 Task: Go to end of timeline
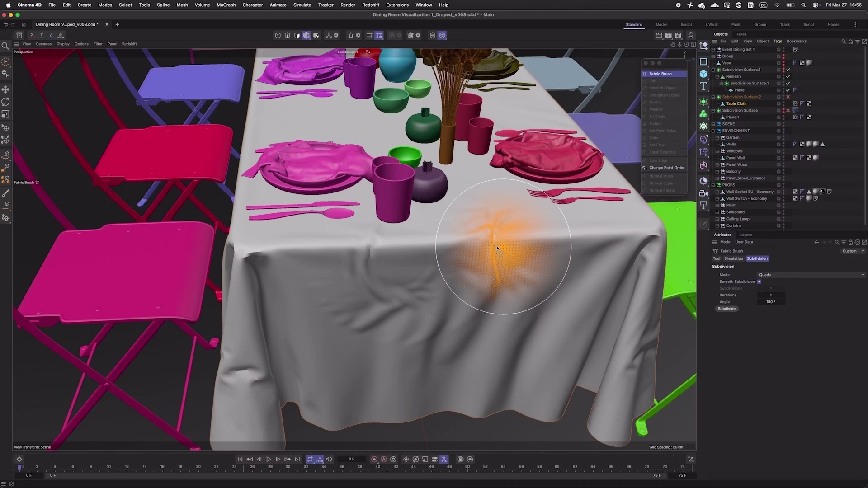(x=297, y=459)
